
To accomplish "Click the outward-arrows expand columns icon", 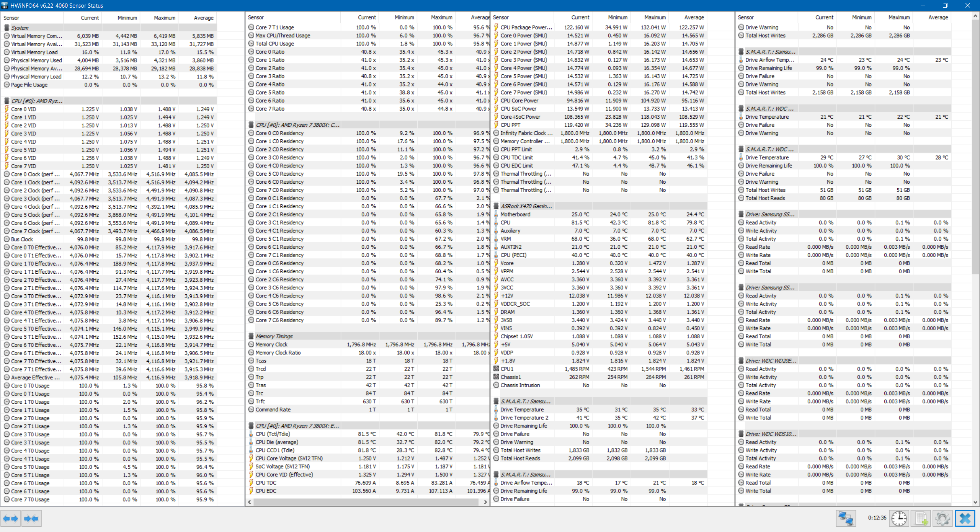I will 10,519.
